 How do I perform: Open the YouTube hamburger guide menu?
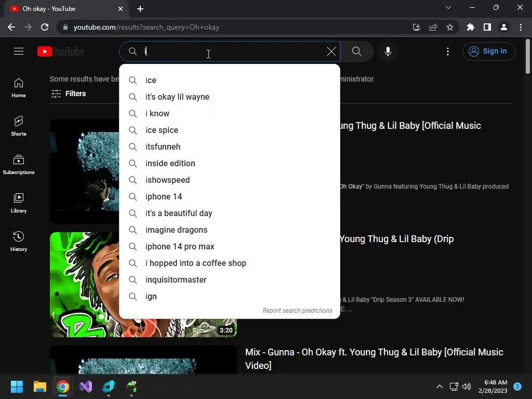coord(19,51)
